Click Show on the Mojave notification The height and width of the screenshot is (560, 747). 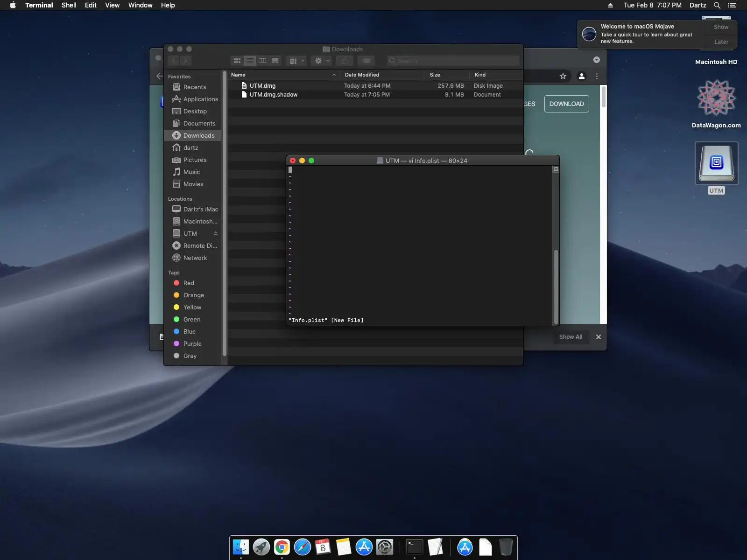721,27
